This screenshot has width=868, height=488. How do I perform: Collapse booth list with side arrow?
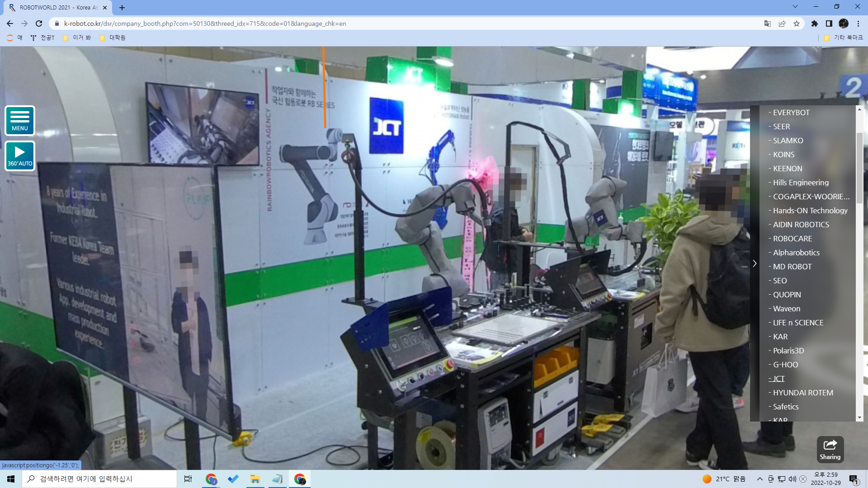pos(755,263)
